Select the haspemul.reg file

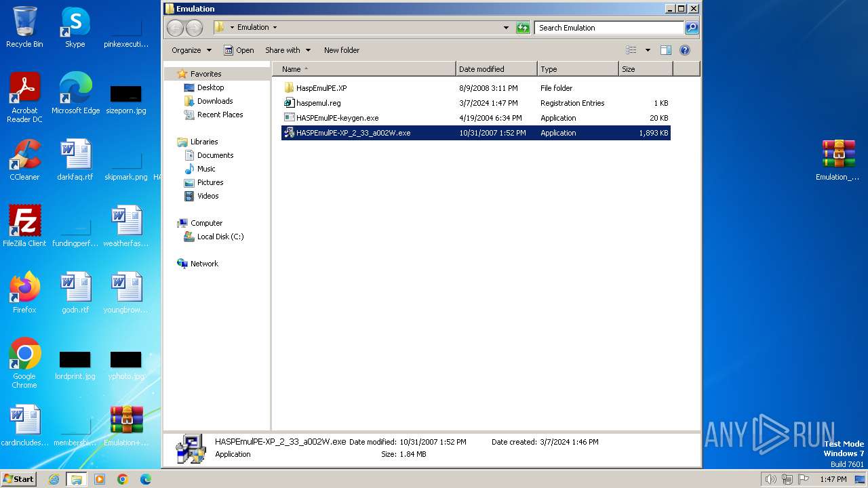318,103
